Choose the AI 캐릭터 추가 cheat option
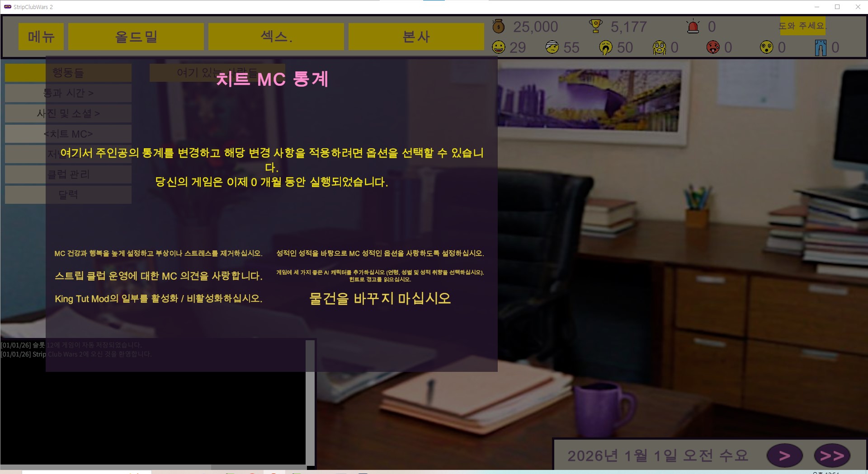This screenshot has height=474, width=868. (x=380, y=276)
